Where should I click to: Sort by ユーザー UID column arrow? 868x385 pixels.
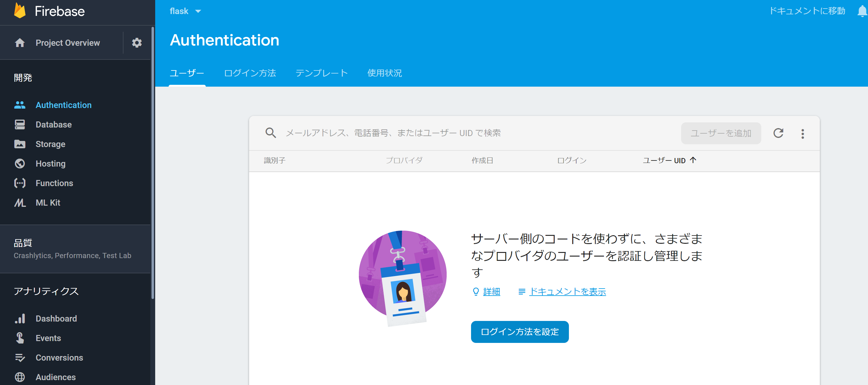(x=693, y=160)
